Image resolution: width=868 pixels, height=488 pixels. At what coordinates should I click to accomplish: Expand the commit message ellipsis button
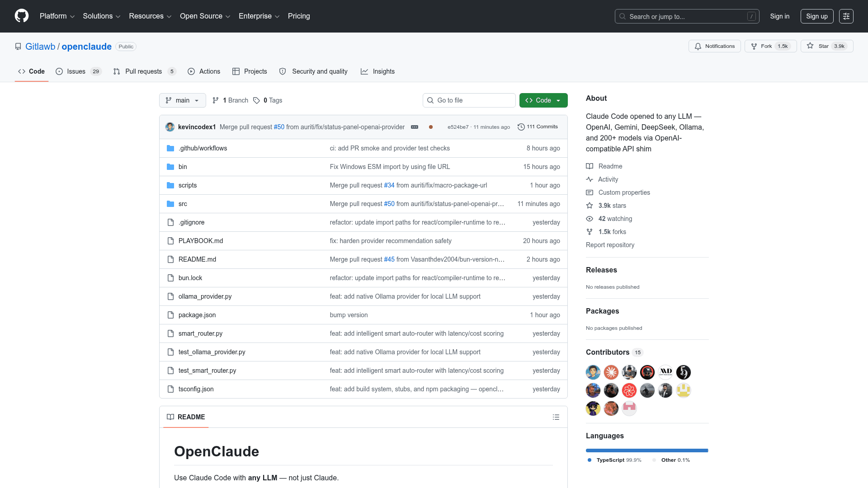tap(414, 127)
